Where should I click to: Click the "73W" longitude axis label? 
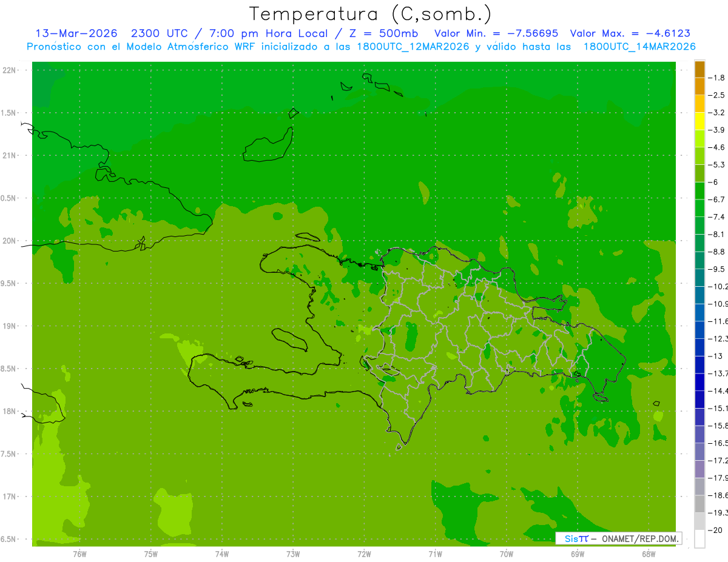click(293, 554)
